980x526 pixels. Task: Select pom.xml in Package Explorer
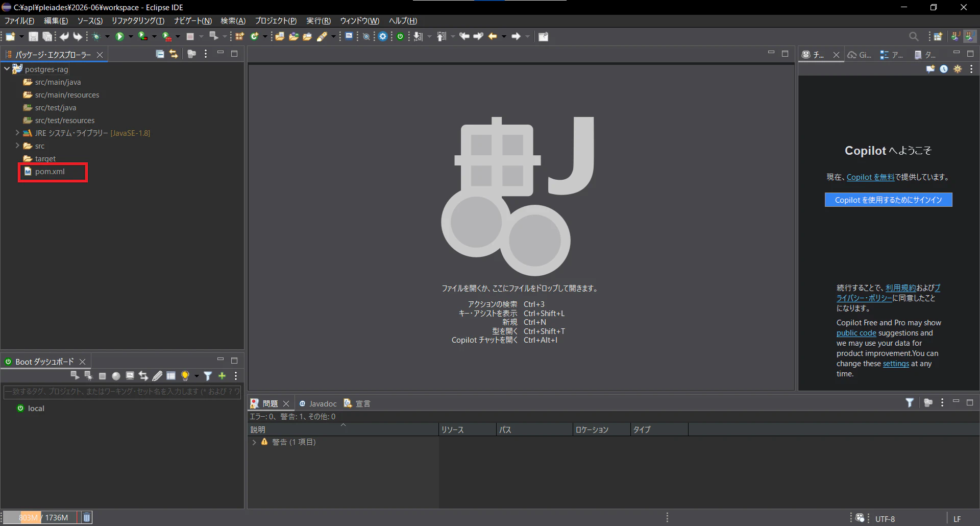[50, 172]
